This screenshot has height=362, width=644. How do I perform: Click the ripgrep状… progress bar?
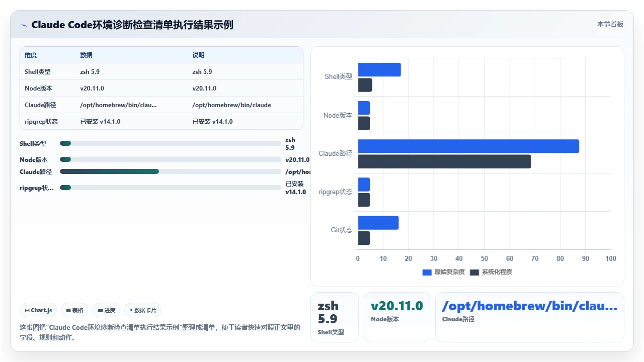click(170, 188)
